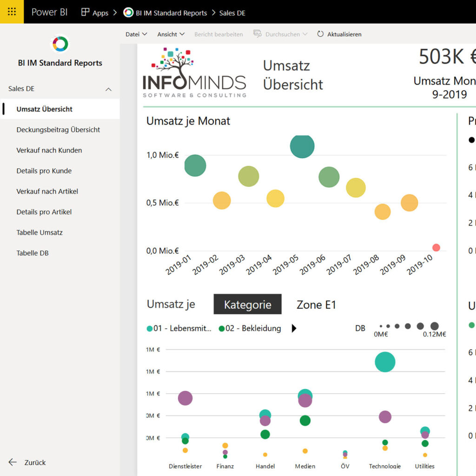Click the Aktualisieren refresh icon

pos(320,34)
